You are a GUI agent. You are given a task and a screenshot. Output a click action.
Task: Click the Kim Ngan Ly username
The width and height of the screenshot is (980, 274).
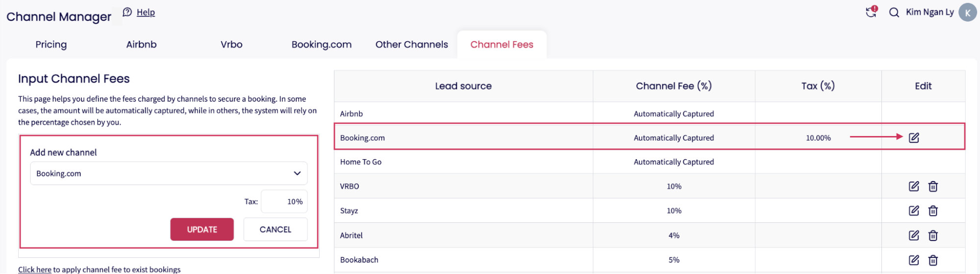coord(930,12)
